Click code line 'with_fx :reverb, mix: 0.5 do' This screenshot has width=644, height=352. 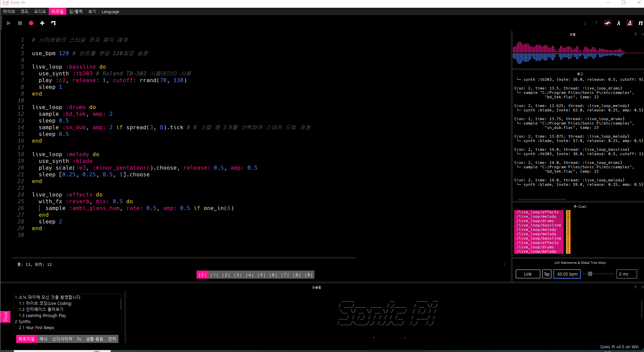[86, 201]
